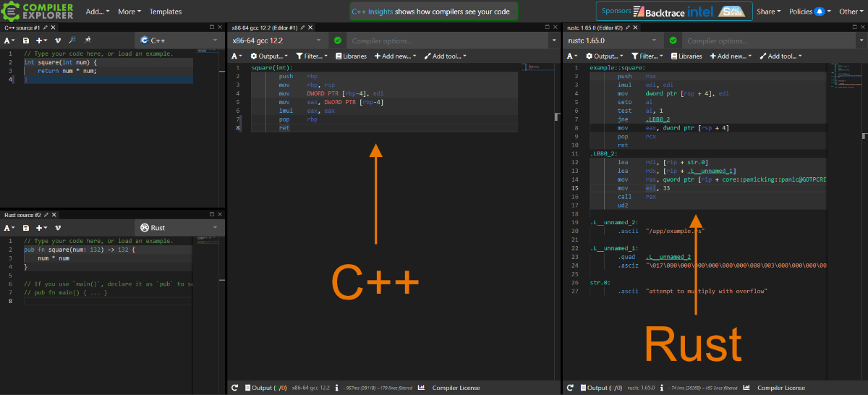This screenshot has height=395, width=868.
Task: Open the timing chart icon in rustc pane
Action: tap(747, 388)
